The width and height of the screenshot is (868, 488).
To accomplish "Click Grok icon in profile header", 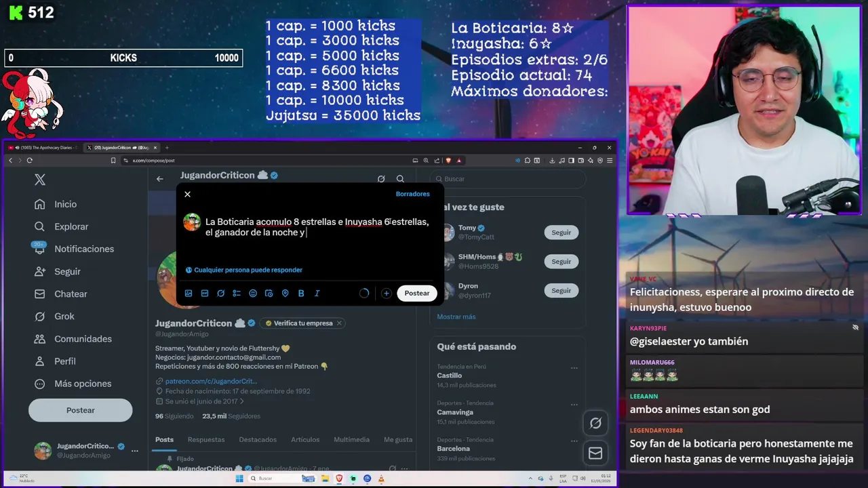I will point(381,179).
